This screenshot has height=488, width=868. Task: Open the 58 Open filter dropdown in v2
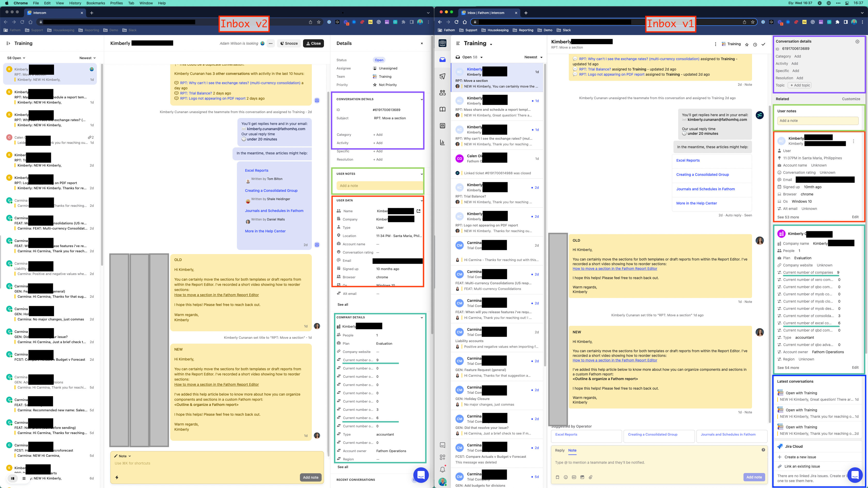16,58
